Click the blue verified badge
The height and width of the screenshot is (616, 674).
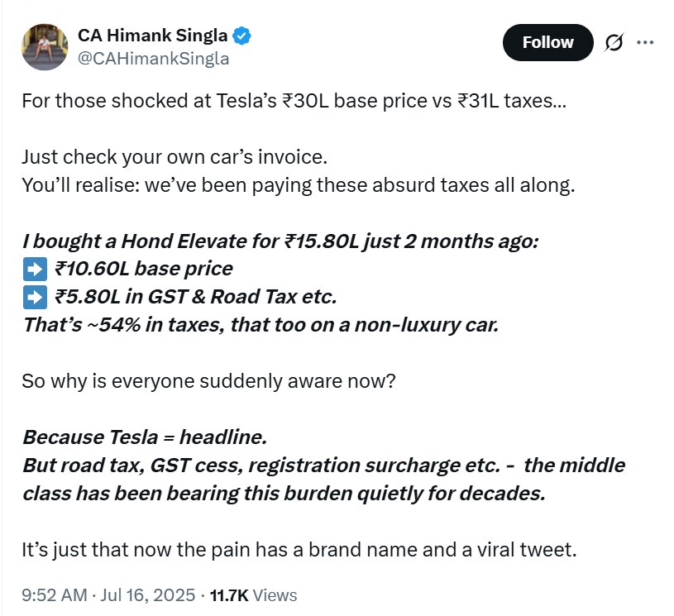(242, 36)
